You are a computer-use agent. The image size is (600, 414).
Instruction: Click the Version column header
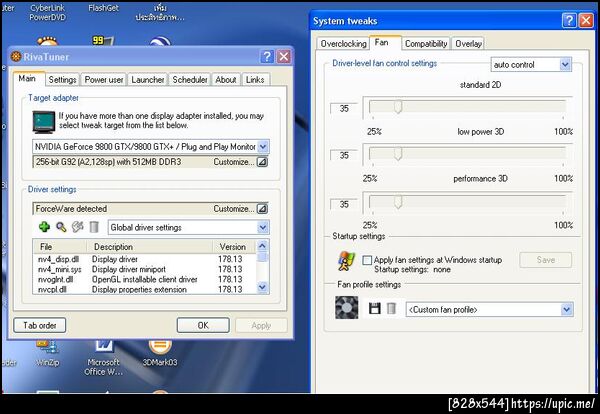(235, 246)
